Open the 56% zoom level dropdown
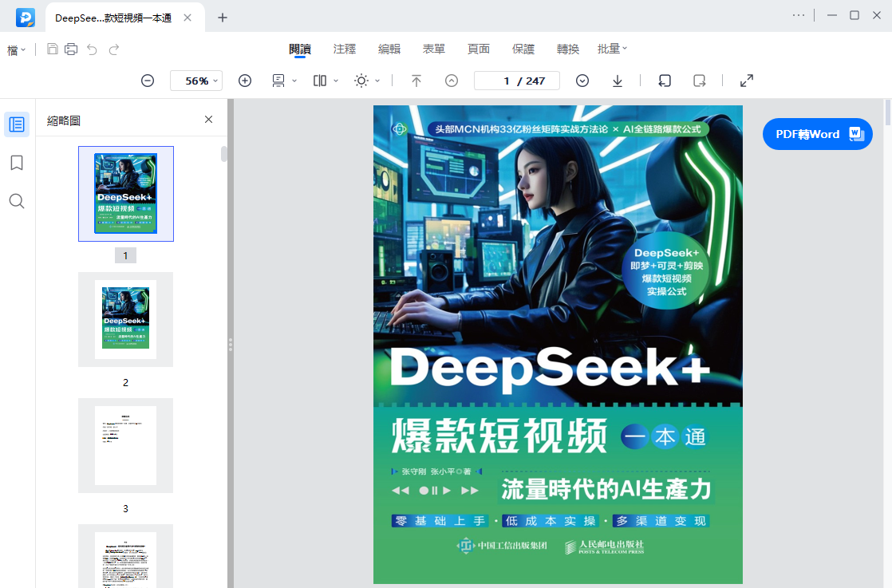The image size is (892, 588). 195,81
